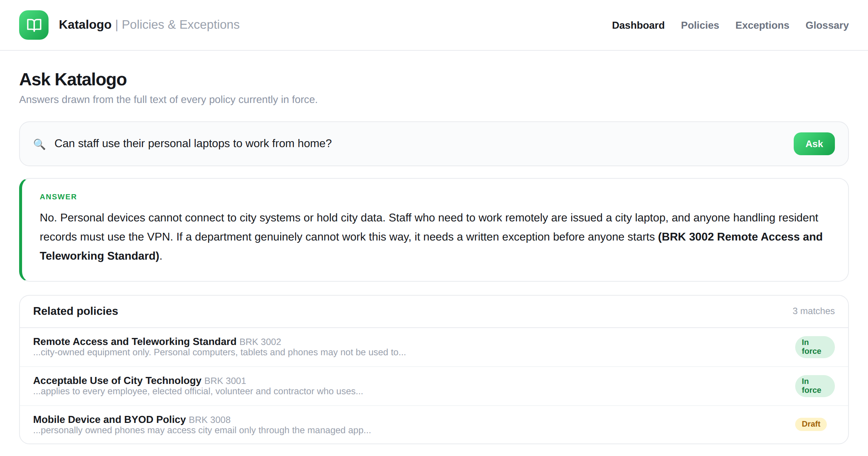Click the BRK 3008 policy code
Screen dimensions: 868x456
click(210, 420)
